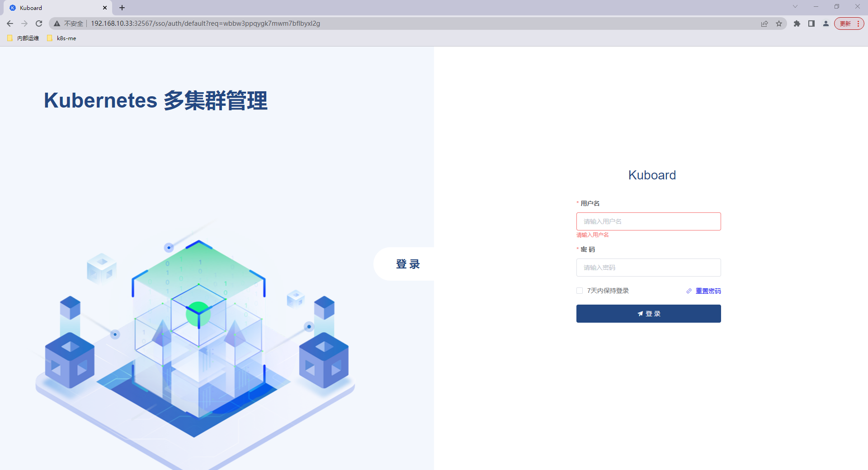The height and width of the screenshot is (470, 868).
Task: Click the red 更新 update button
Action: coord(849,23)
